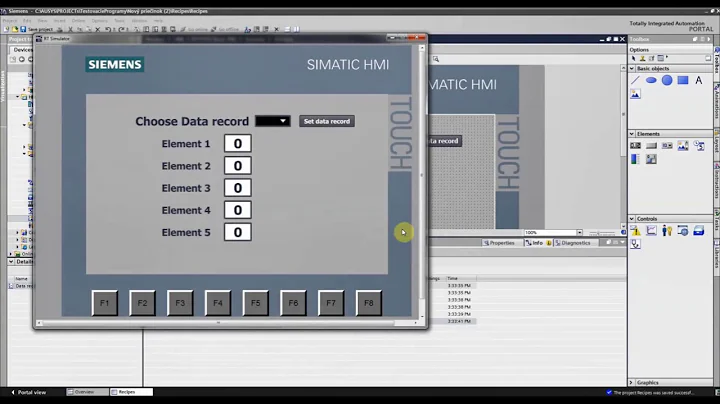
Task: Open the Options menu
Action: pyautogui.click(x=100, y=21)
